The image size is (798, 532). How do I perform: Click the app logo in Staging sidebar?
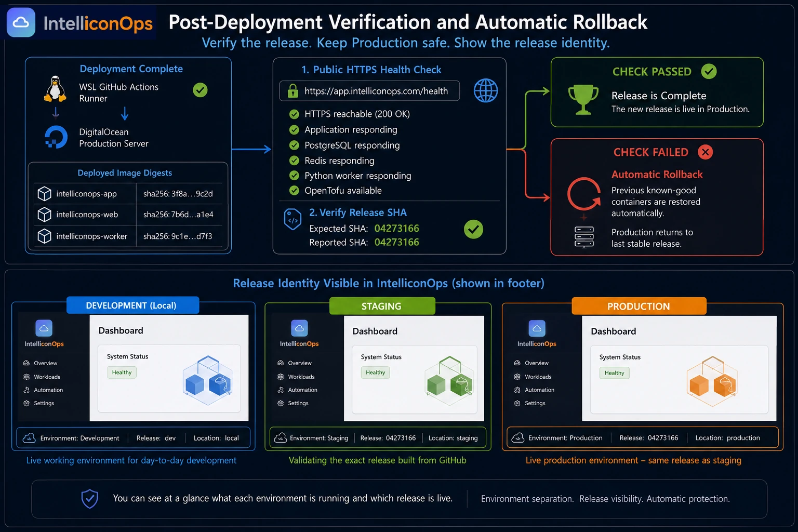coord(299,328)
